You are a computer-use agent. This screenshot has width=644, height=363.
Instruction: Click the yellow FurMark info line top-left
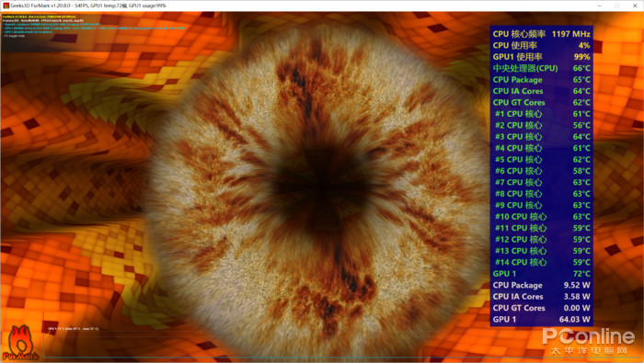[x=39, y=17]
